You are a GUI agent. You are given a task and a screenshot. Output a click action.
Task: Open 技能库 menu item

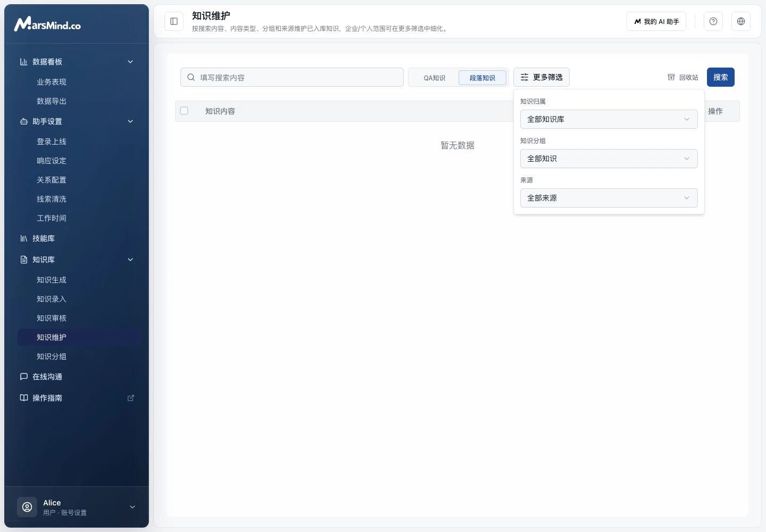[x=77, y=238]
